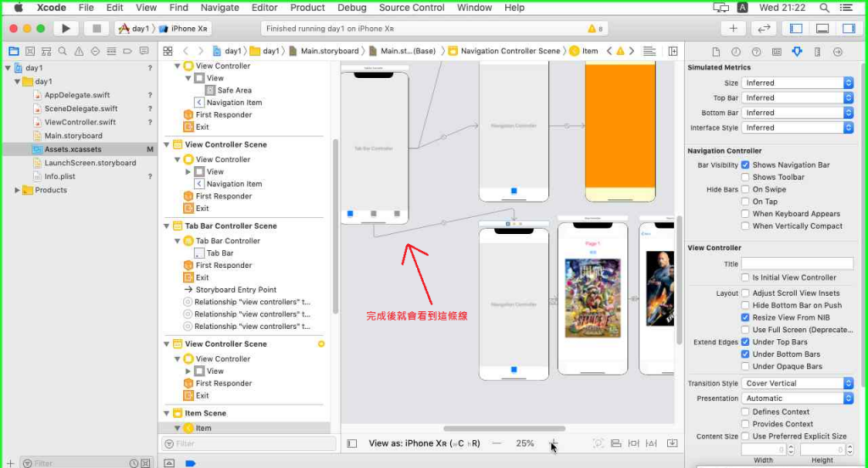
Task: Run the app with the Play button
Action: pyautogui.click(x=65, y=28)
